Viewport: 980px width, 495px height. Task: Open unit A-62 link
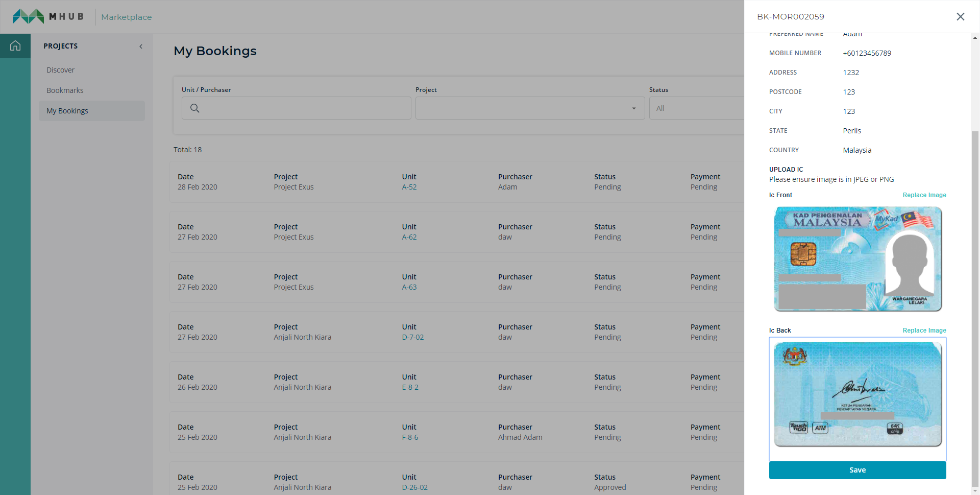409,237
